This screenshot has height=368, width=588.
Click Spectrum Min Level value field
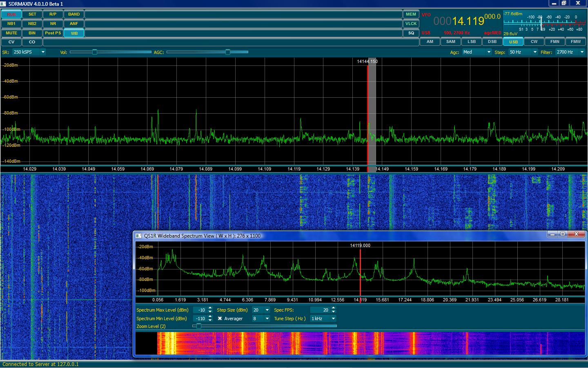pos(200,319)
